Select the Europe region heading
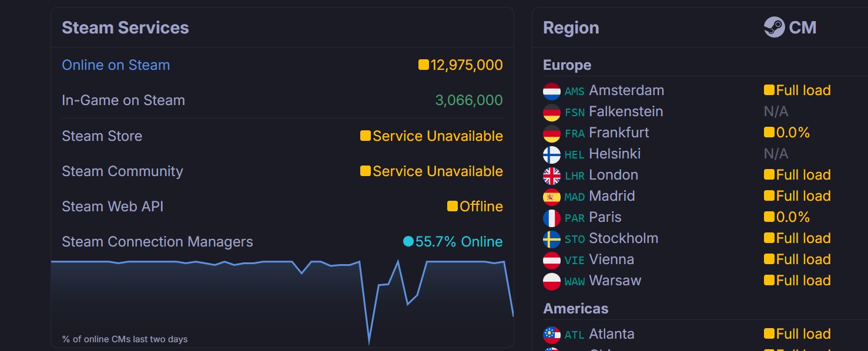 [x=567, y=65]
